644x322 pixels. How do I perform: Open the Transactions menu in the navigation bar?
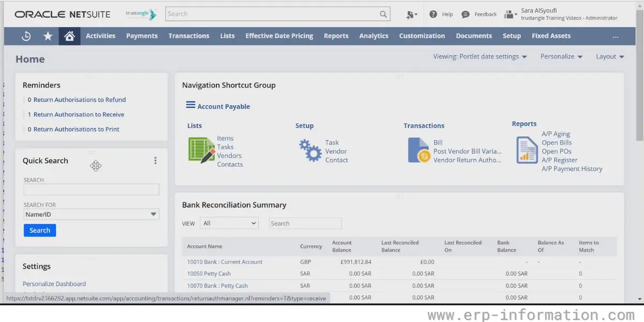189,36
